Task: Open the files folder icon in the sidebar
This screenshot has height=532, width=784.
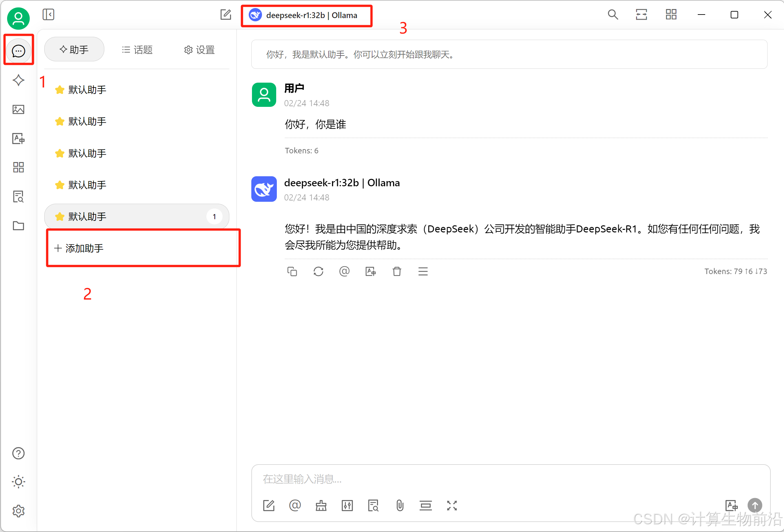Action: [18, 226]
